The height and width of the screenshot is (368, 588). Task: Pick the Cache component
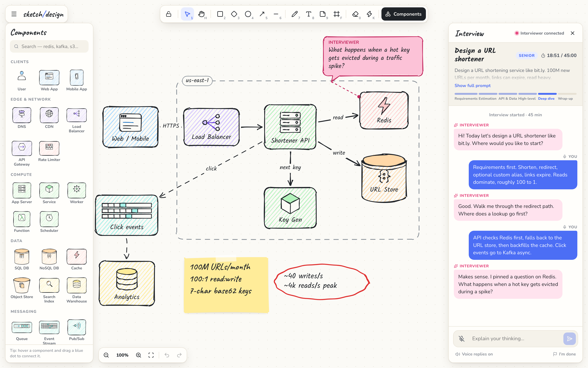tap(77, 259)
